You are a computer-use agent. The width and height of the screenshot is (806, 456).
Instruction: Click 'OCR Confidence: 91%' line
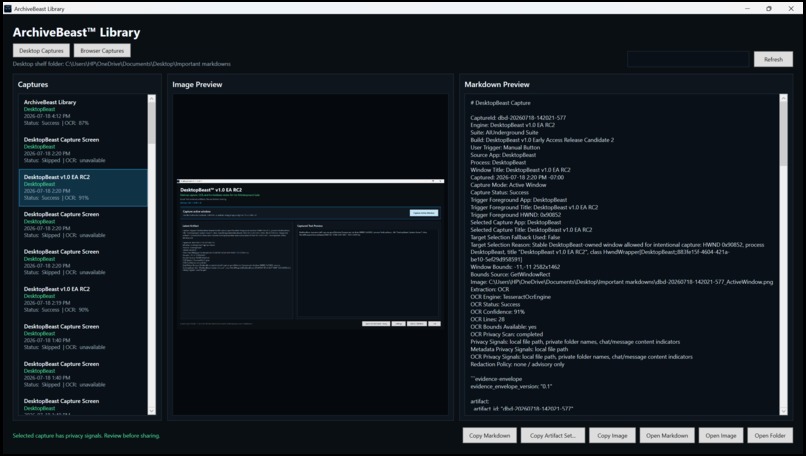tap(497, 312)
